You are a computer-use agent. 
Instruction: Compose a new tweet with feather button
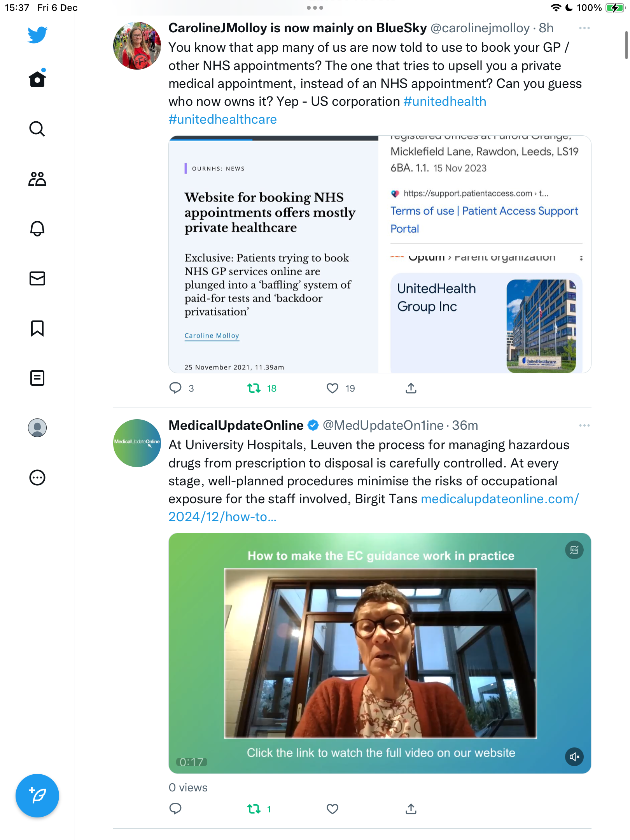37,796
